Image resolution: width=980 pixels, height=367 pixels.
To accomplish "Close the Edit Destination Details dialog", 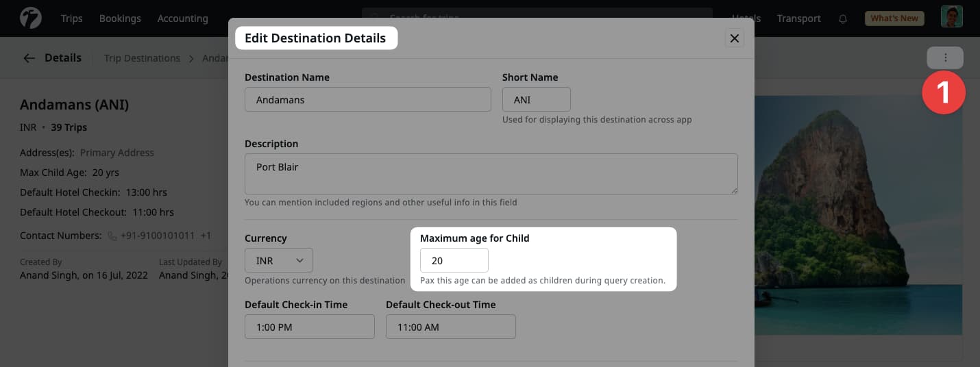I will tap(734, 38).
